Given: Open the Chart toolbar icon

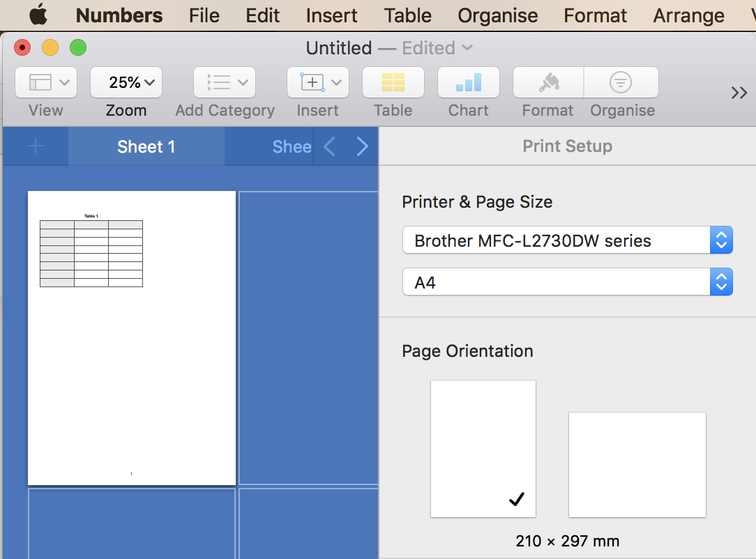Looking at the screenshot, I should click(468, 83).
